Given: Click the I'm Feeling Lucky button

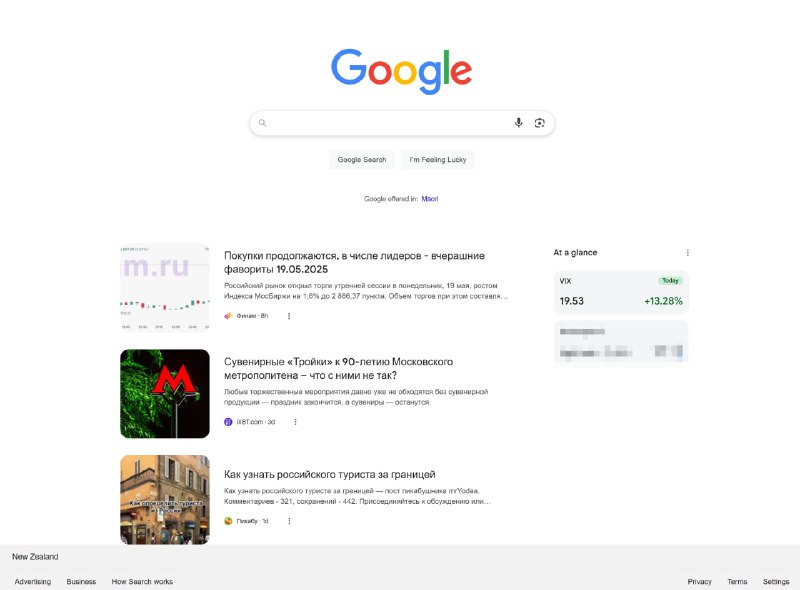Looking at the screenshot, I should coord(438,160).
